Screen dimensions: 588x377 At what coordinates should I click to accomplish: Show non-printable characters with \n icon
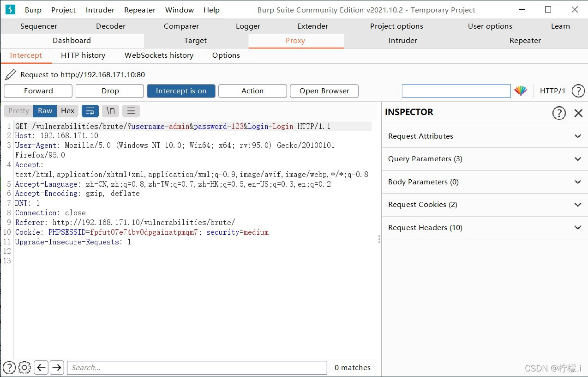click(111, 111)
